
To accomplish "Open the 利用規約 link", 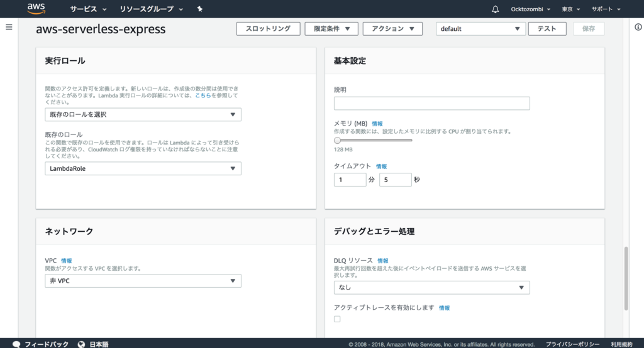I will point(621,344).
